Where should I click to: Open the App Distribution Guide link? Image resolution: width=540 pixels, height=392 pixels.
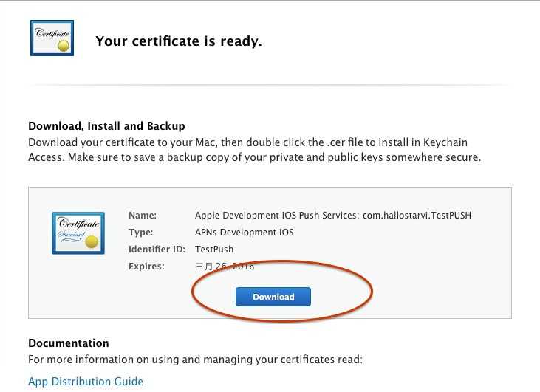pyautogui.click(x=86, y=382)
